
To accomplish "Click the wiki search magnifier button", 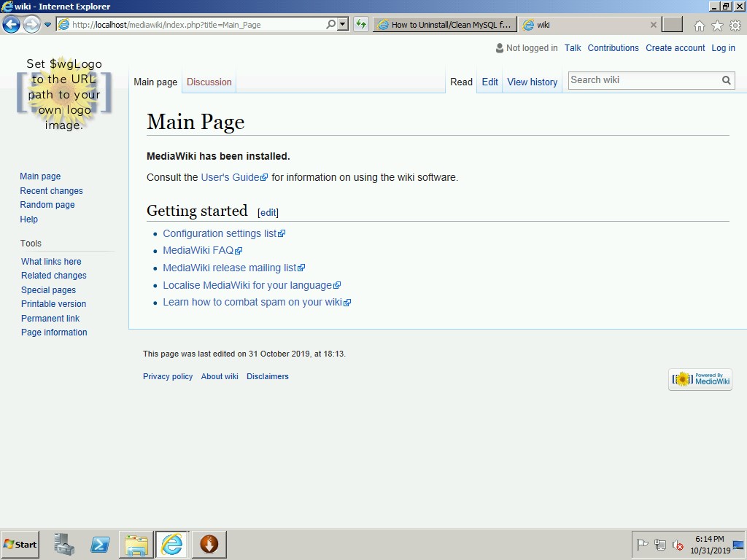I will [726, 80].
